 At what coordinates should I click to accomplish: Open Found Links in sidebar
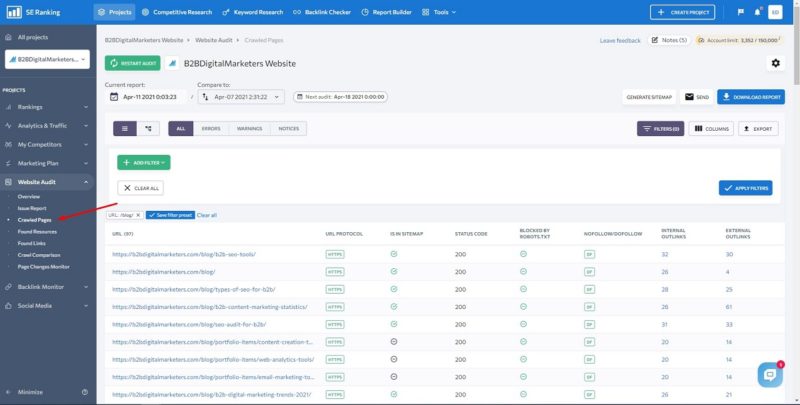click(x=32, y=243)
